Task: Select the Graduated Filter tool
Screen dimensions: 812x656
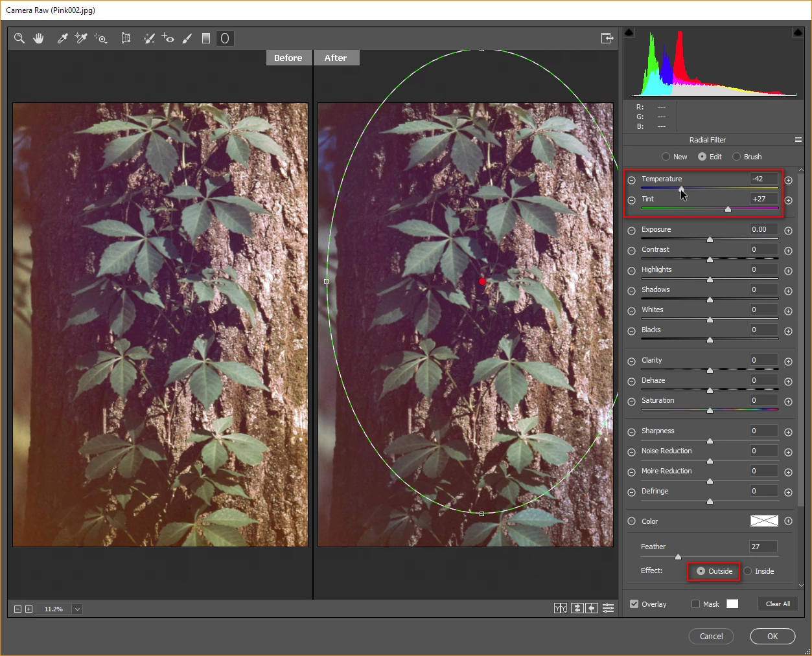Action: pos(205,38)
